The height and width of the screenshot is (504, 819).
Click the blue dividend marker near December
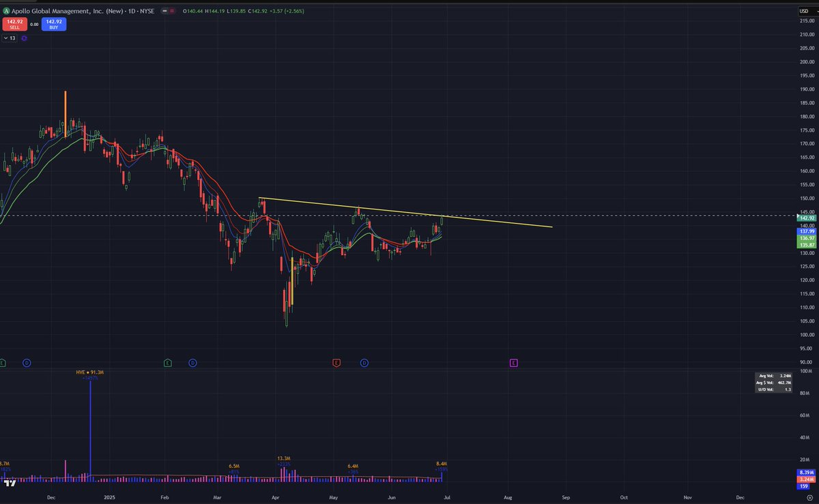[x=27, y=363]
